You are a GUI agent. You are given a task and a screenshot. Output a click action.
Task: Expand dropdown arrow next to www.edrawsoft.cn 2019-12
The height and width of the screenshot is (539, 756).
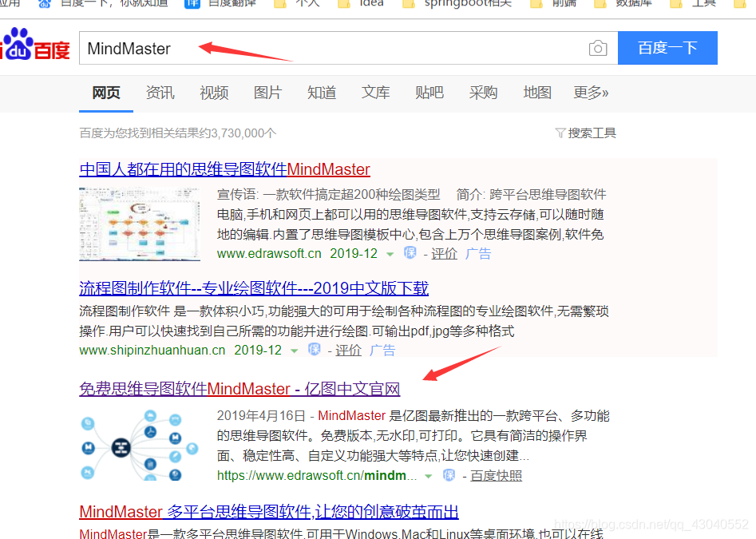coord(390,254)
